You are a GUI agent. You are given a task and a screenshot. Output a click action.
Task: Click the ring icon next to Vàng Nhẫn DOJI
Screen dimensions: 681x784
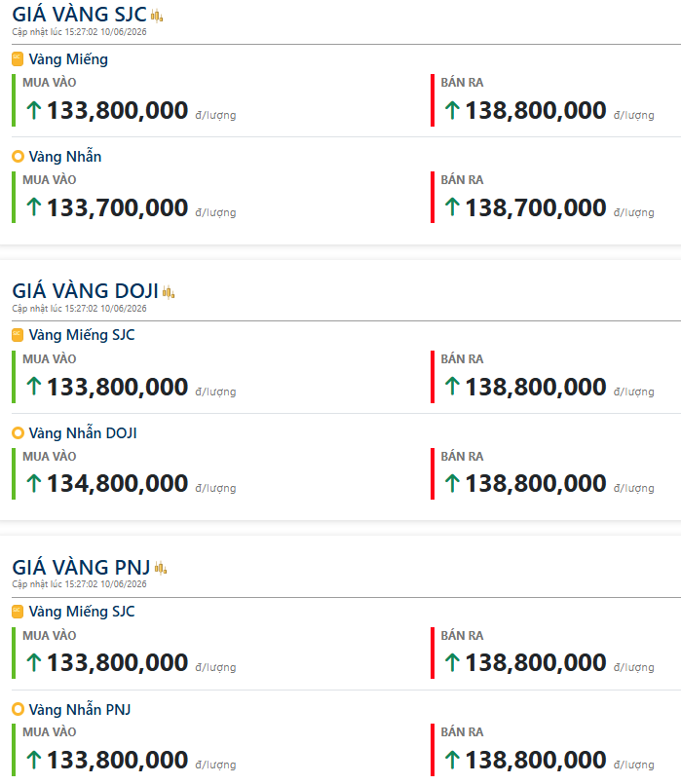pyautogui.click(x=18, y=433)
